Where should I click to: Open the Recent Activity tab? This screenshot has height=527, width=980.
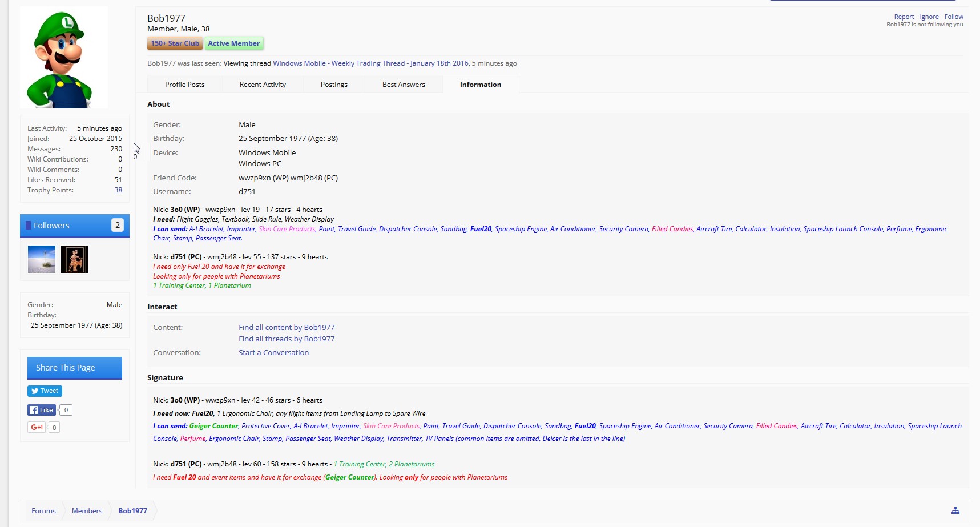click(263, 85)
